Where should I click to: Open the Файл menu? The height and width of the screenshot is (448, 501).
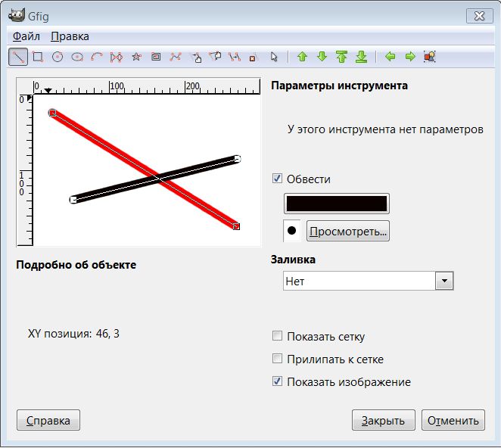tap(26, 36)
